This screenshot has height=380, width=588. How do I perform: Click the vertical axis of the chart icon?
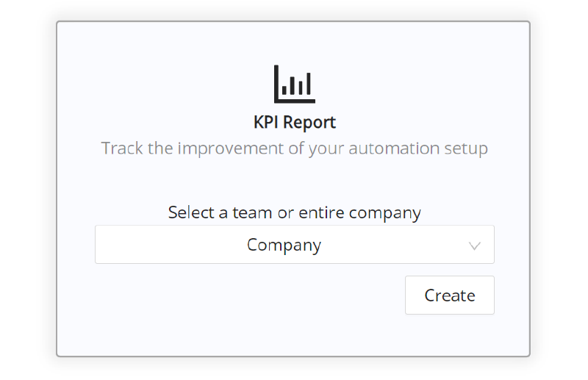(276, 84)
